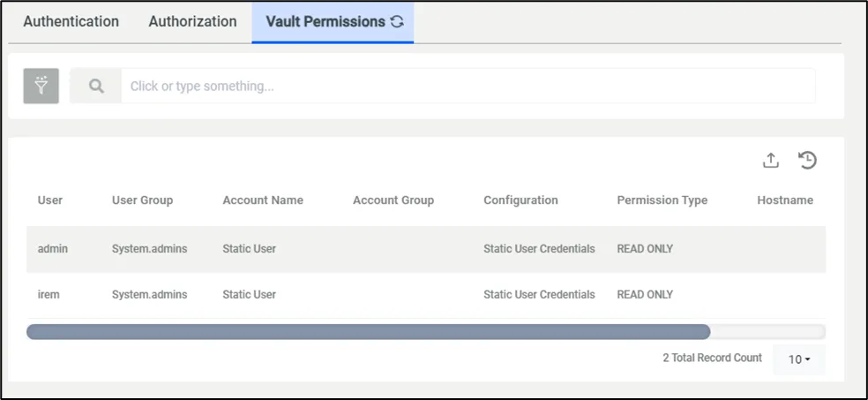Select the admin user cell

[x=53, y=249]
